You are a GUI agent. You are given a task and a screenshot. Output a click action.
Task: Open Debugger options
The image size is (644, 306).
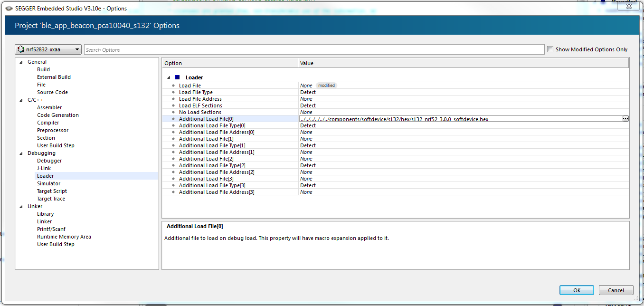coord(49,161)
